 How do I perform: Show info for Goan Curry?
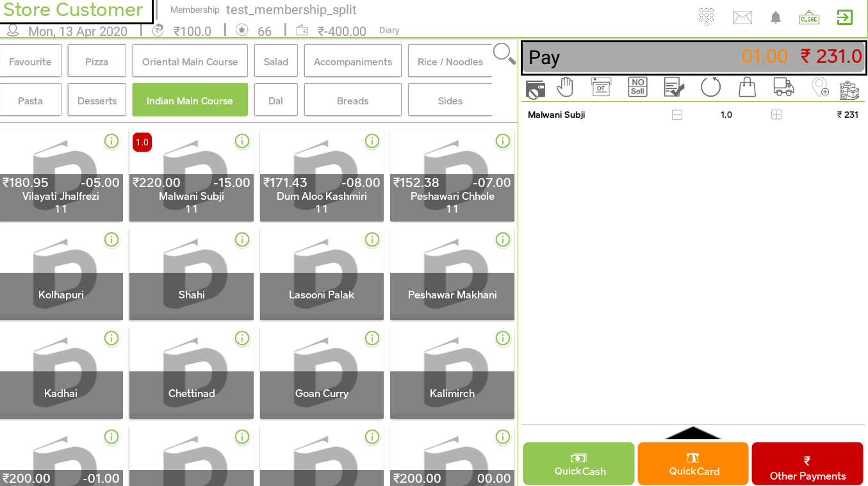(x=372, y=338)
